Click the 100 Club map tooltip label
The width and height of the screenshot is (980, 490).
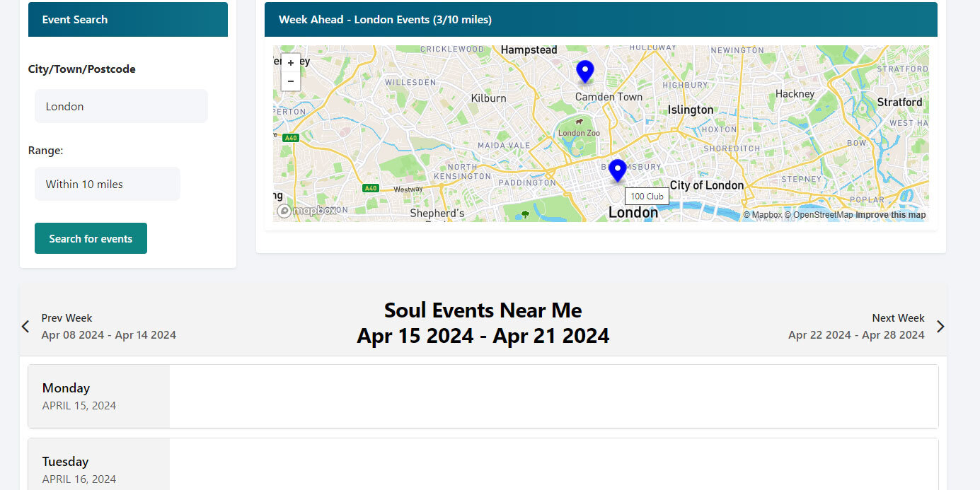647,197
